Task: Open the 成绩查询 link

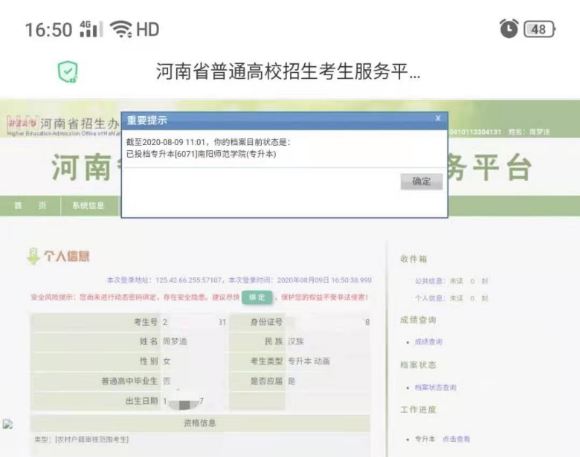Action: pyautogui.click(x=428, y=342)
